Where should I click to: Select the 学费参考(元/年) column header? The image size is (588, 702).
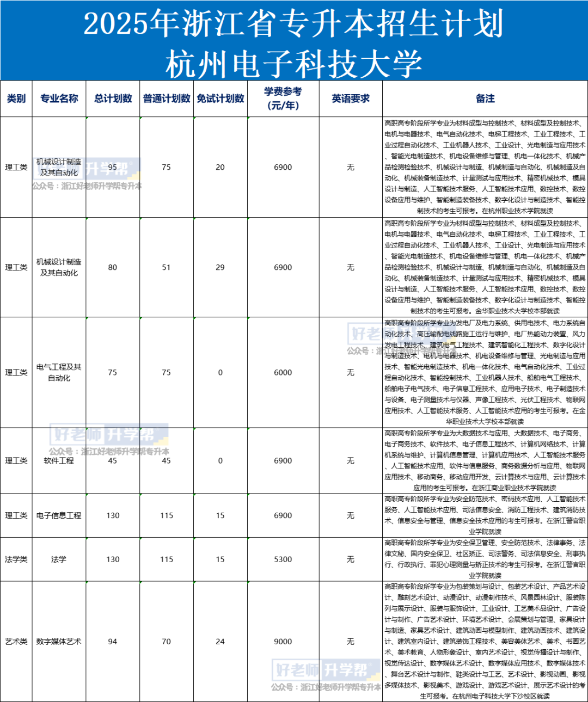tap(283, 98)
